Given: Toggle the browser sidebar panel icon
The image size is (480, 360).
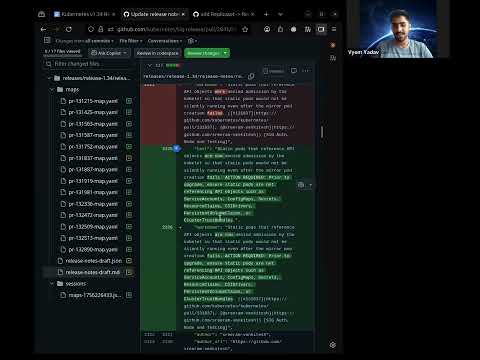Looking at the screenshot, I should pyautogui.click(x=321, y=29).
